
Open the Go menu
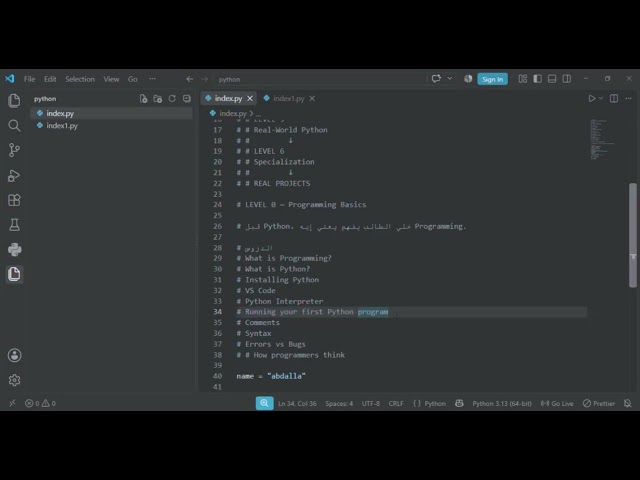pos(133,79)
